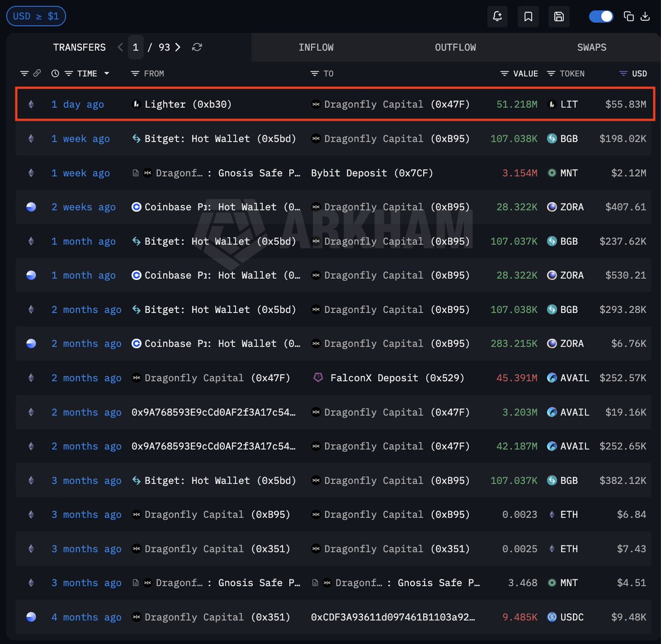
Task: Click Lighter logo icon in first row
Action: [x=136, y=104]
